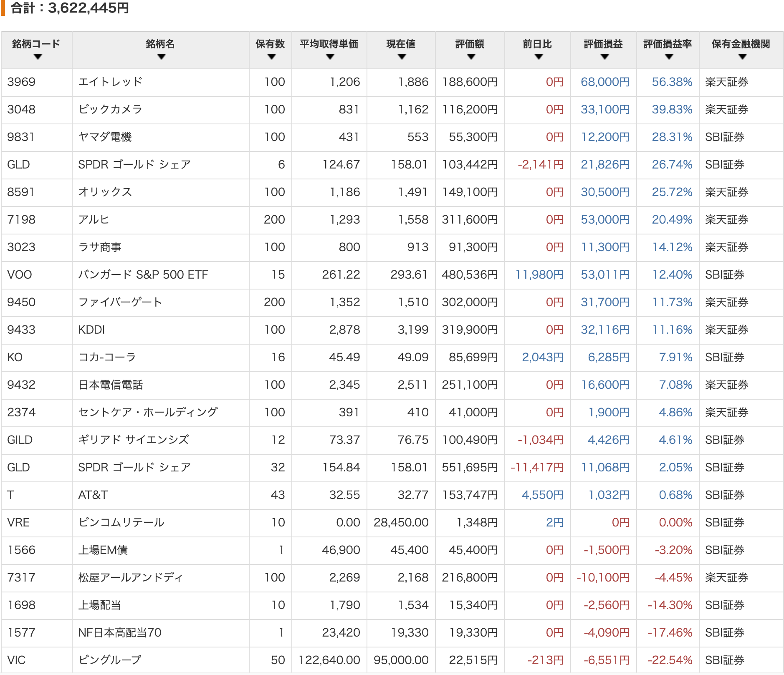Click バンガード S&P 500 ETF name

tap(143, 275)
